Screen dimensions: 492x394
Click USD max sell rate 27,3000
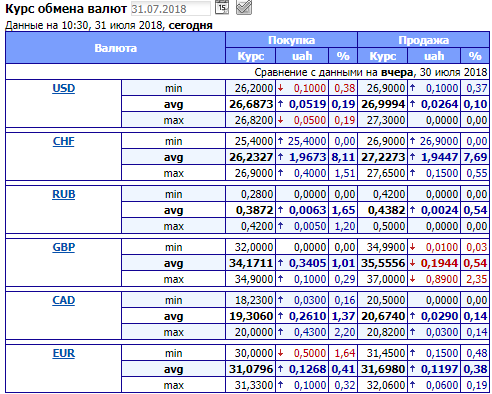(x=386, y=120)
